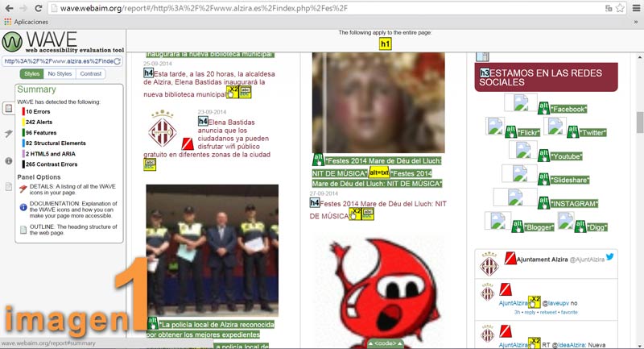Open the Chrome hamburger menu
The width and height of the screenshot is (644, 349).
636,8
